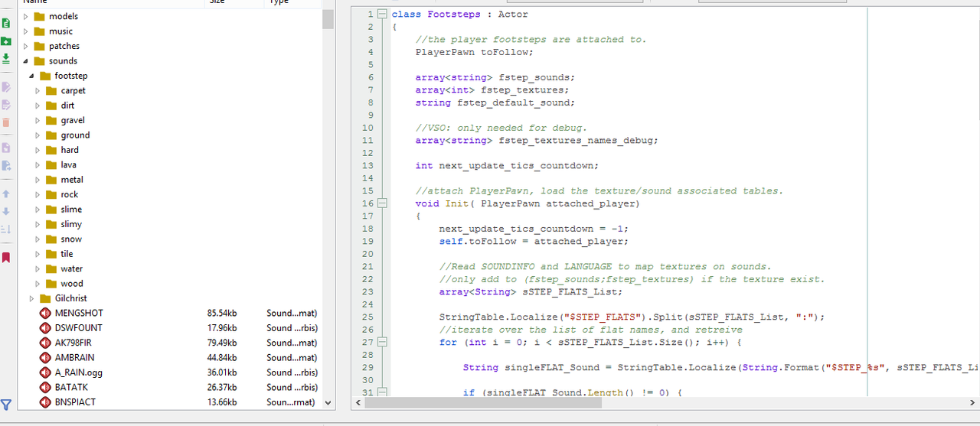Image resolution: width=980 pixels, height=426 pixels.
Task: Expand the carpet folder
Action: 38,90
